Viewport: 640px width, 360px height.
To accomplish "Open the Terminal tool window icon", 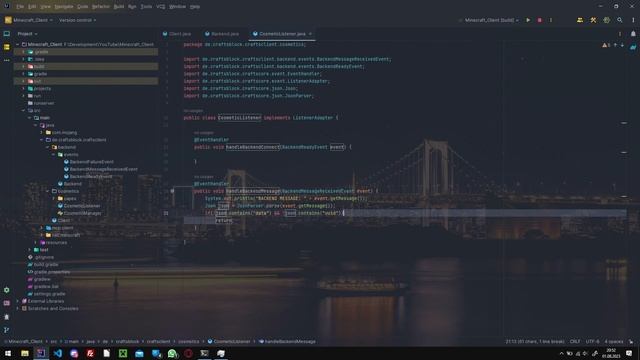I will [x=7, y=303].
